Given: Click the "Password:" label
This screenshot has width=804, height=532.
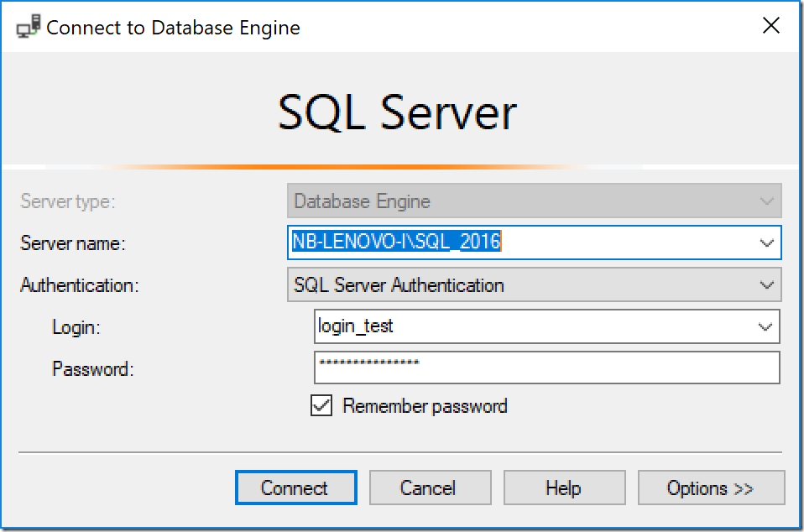Looking at the screenshot, I should click(x=93, y=369).
